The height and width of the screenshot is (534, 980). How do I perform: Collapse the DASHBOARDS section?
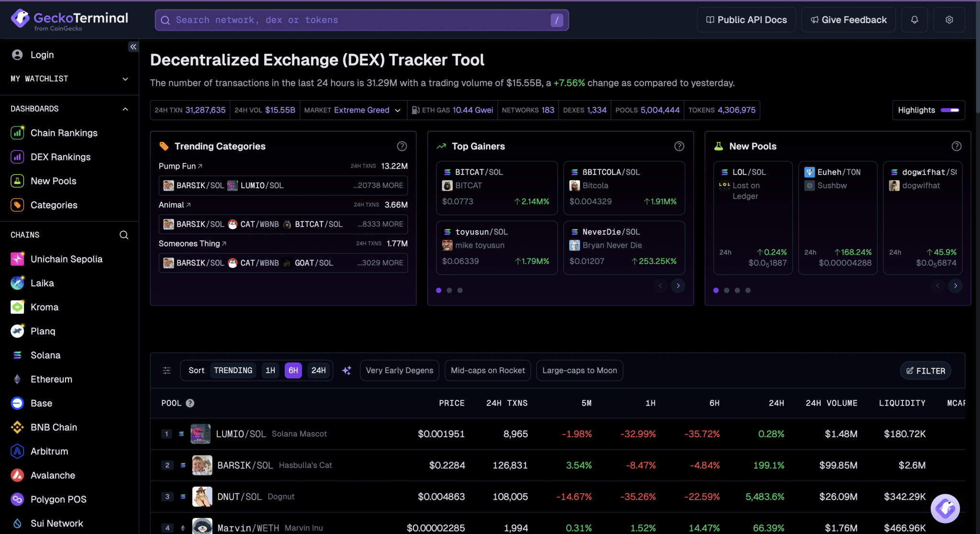(x=125, y=109)
